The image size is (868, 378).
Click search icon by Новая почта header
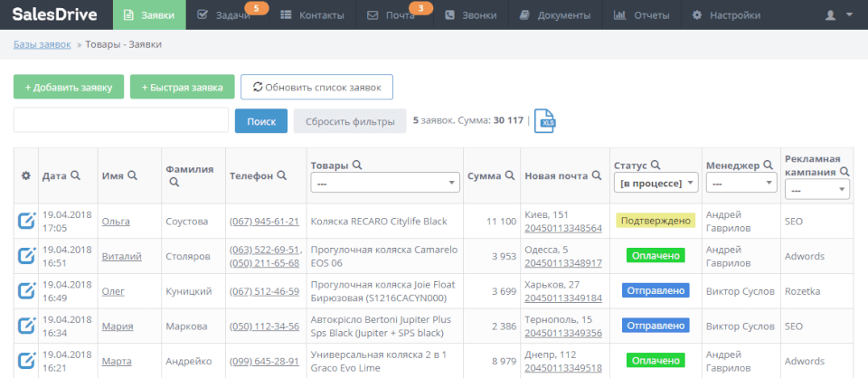tap(596, 175)
